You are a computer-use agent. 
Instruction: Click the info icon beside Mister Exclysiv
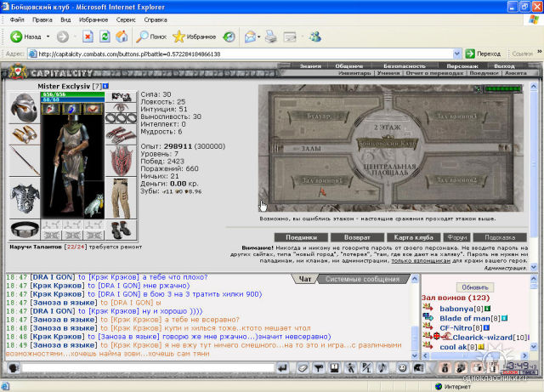[105, 86]
